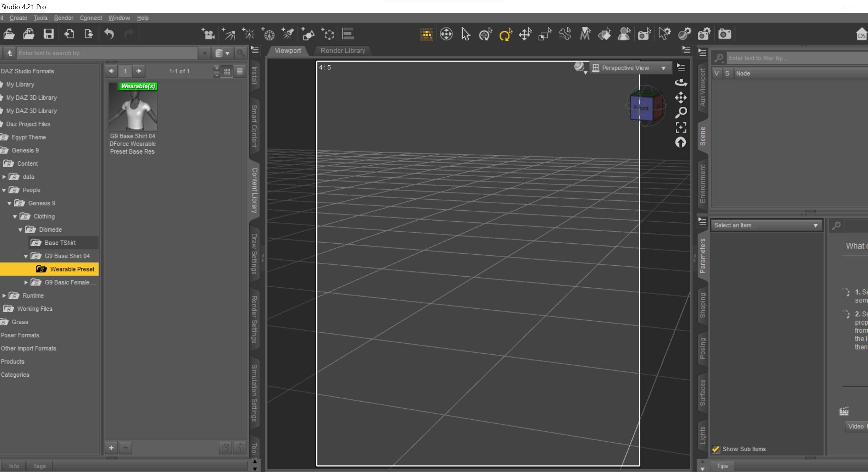Collapse the People folder tree
868x472 pixels.
4,190
